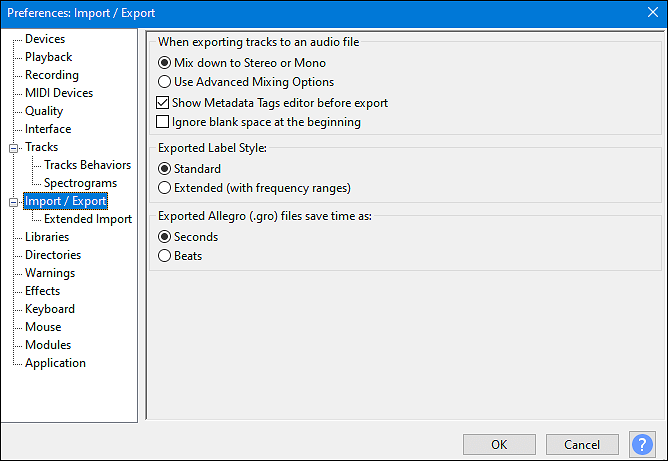Collapse the Import / Export tree node
Image resolution: width=668 pixels, height=461 pixels.
tap(13, 202)
